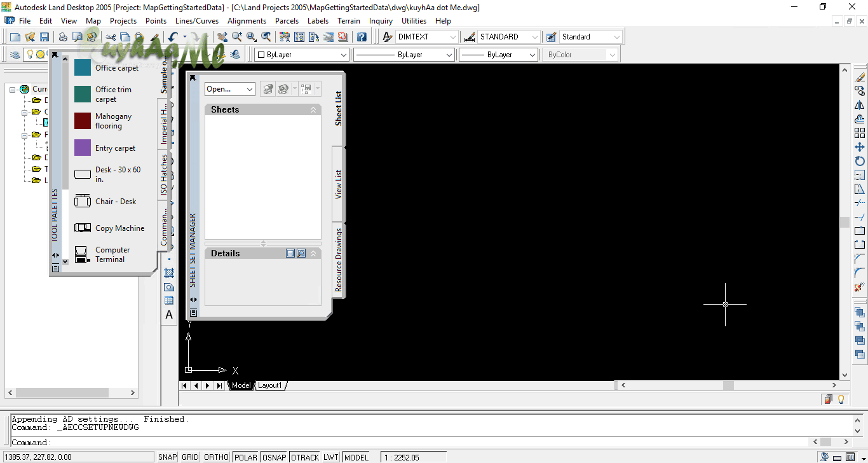
Task: Click the Office carpet color swatch
Action: (83, 67)
